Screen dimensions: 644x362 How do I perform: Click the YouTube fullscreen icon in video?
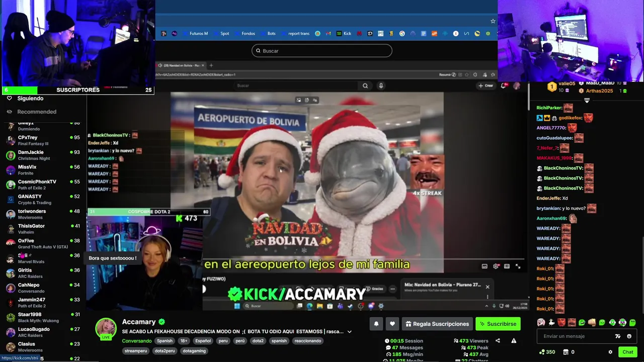coord(518,266)
